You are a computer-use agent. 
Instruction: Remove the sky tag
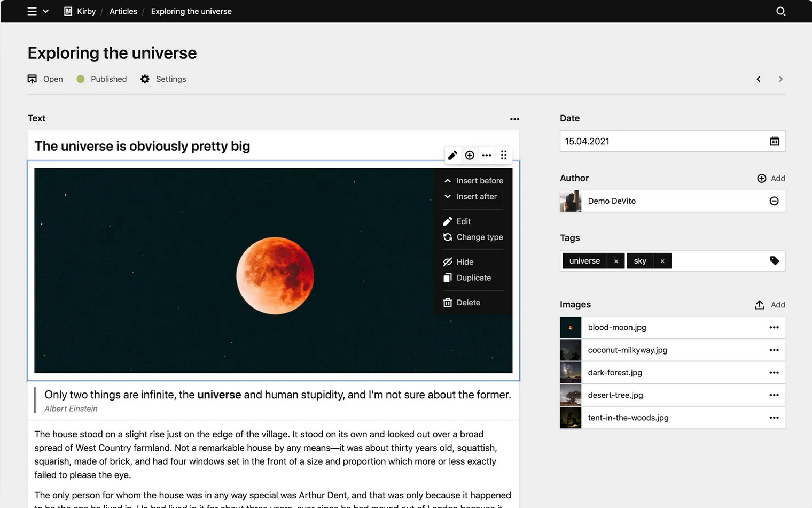tap(662, 261)
